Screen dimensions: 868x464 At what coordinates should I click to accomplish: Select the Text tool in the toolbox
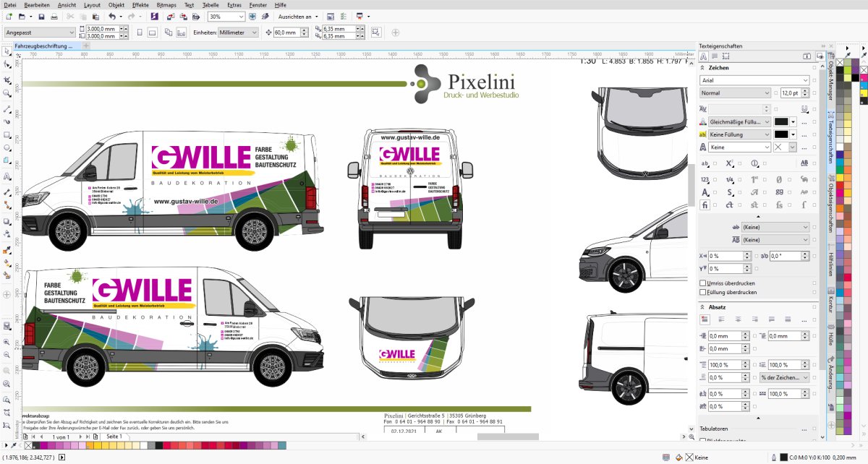[x=7, y=176]
